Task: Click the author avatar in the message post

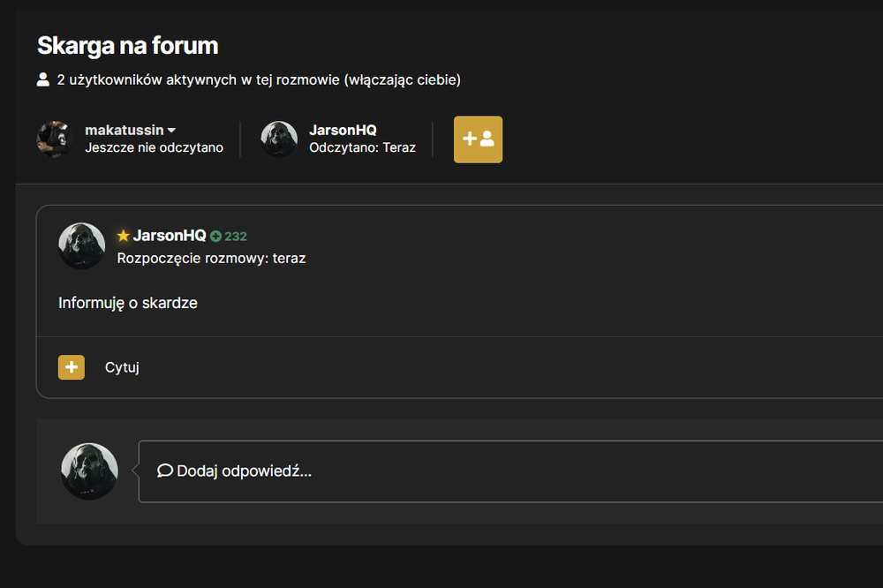Action: pyautogui.click(x=81, y=245)
